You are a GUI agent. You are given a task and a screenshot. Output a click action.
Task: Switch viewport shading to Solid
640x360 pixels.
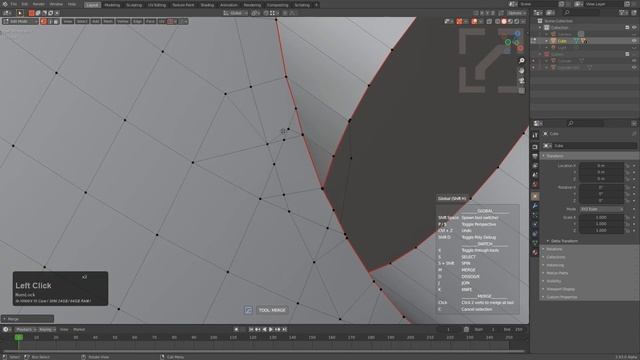click(x=504, y=21)
